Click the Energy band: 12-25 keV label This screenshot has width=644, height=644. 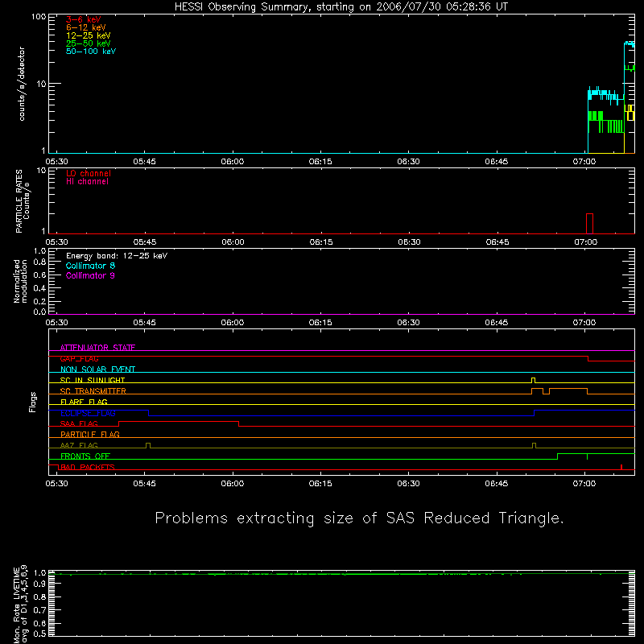[x=117, y=256]
